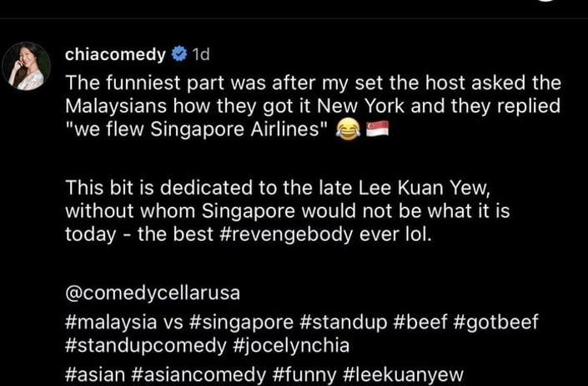588x386 pixels.
Task: Open the #revengebody hashtag
Action: [x=286, y=235]
